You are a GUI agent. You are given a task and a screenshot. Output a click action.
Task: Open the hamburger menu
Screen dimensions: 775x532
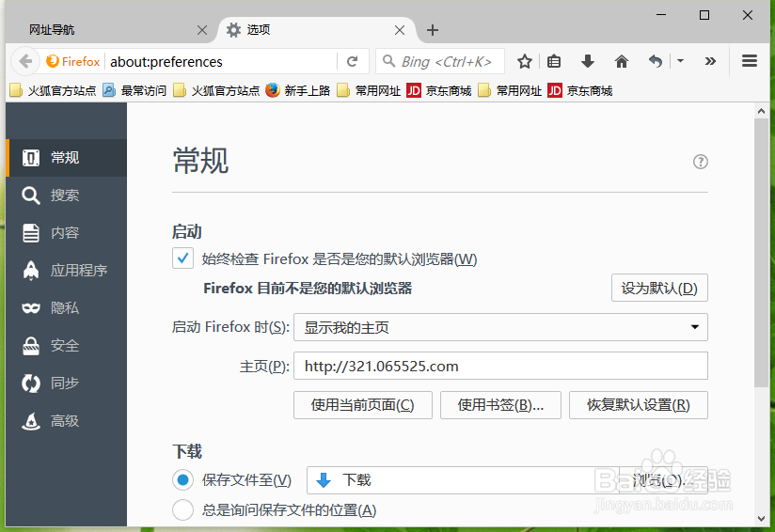coord(750,61)
